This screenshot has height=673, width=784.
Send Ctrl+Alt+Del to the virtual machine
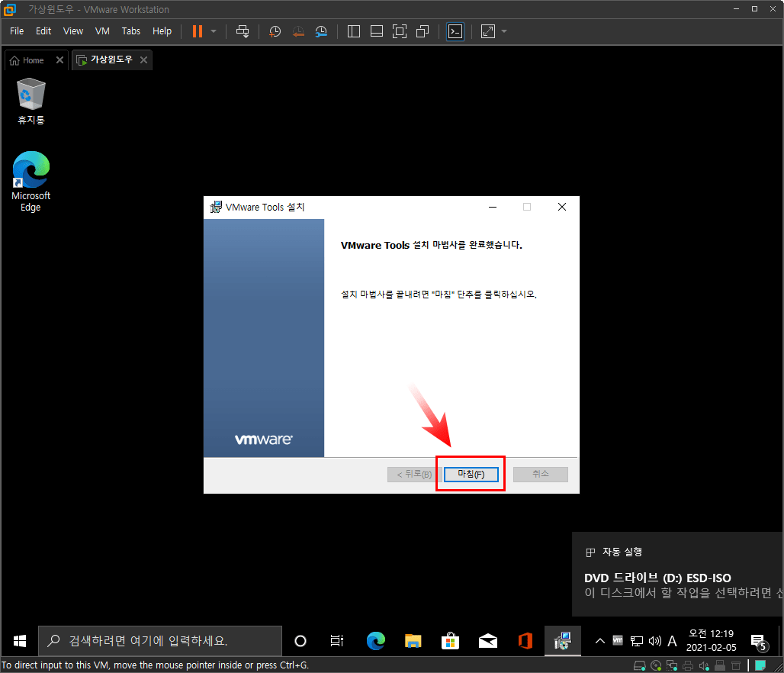[243, 31]
